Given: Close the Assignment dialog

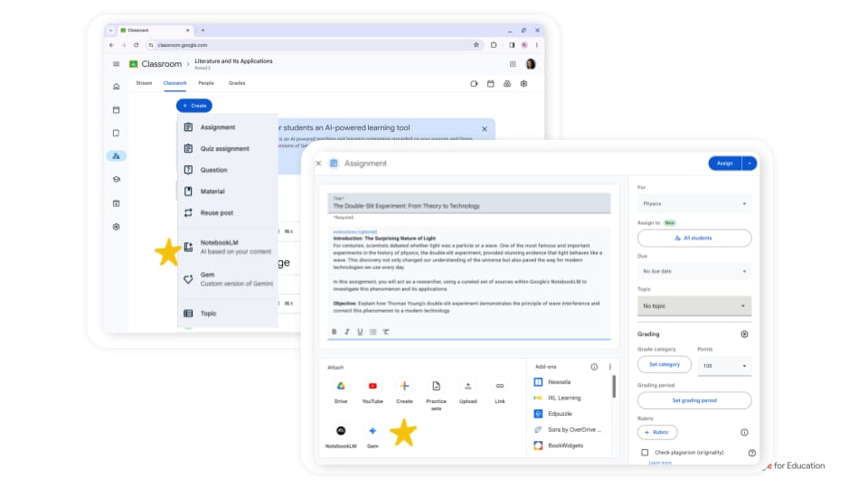Looking at the screenshot, I should pyautogui.click(x=318, y=164).
